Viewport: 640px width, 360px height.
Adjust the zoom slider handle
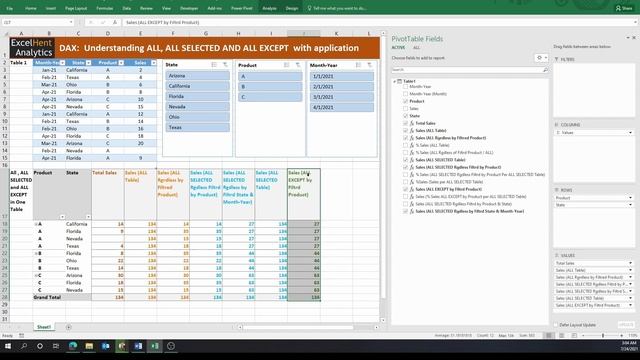(603, 335)
